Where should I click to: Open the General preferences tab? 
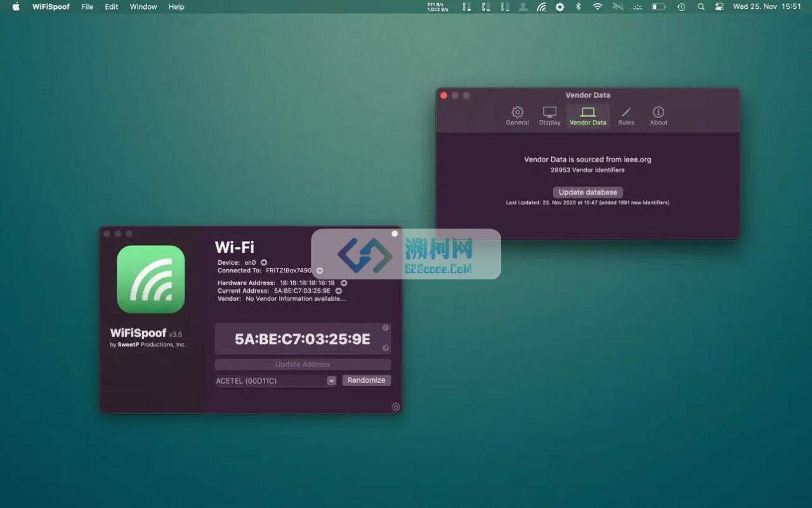(x=517, y=116)
